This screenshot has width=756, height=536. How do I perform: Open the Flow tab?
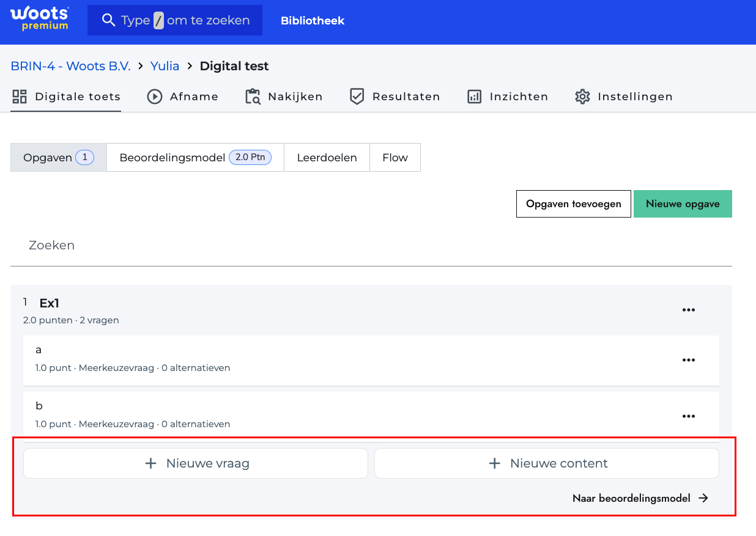click(x=395, y=158)
